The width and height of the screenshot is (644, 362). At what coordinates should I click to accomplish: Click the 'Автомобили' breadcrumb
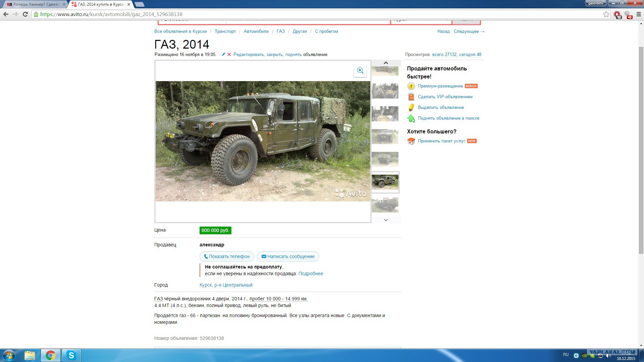(x=256, y=31)
